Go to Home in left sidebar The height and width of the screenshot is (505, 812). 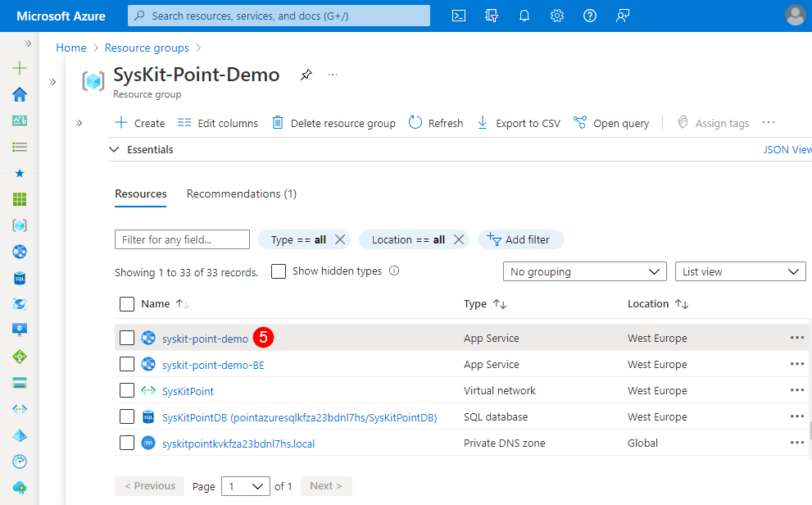coord(20,95)
